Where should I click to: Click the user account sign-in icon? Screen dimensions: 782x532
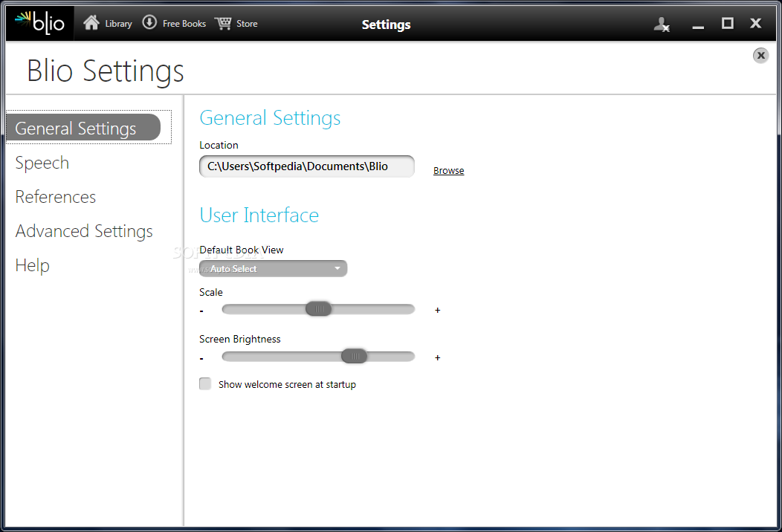[x=662, y=24]
